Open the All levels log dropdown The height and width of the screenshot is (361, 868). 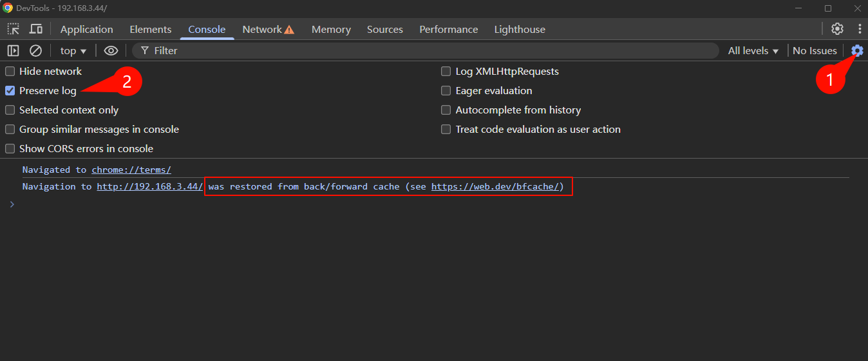pos(753,50)
